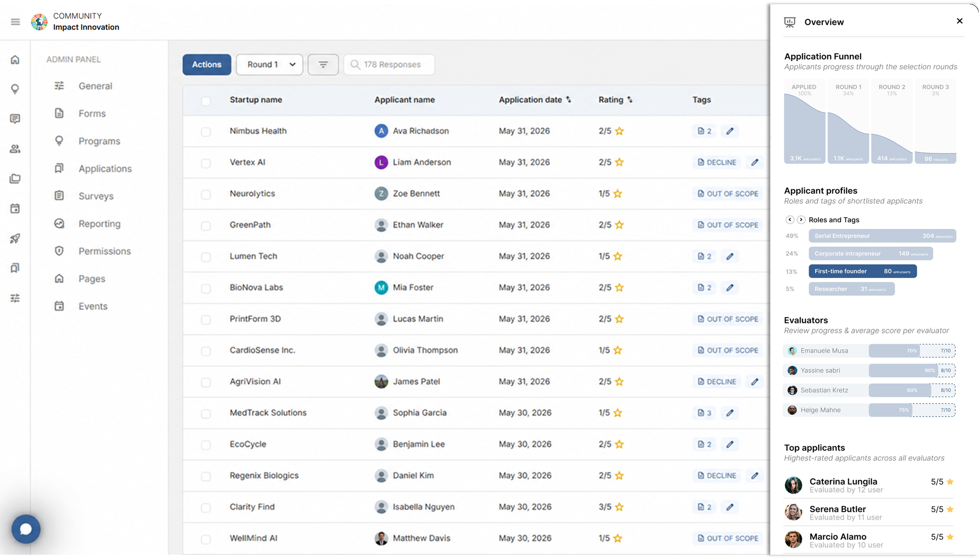Click the home icon in the left rail
This screenshot has height=559, width=980.
(x=15, y=59)
